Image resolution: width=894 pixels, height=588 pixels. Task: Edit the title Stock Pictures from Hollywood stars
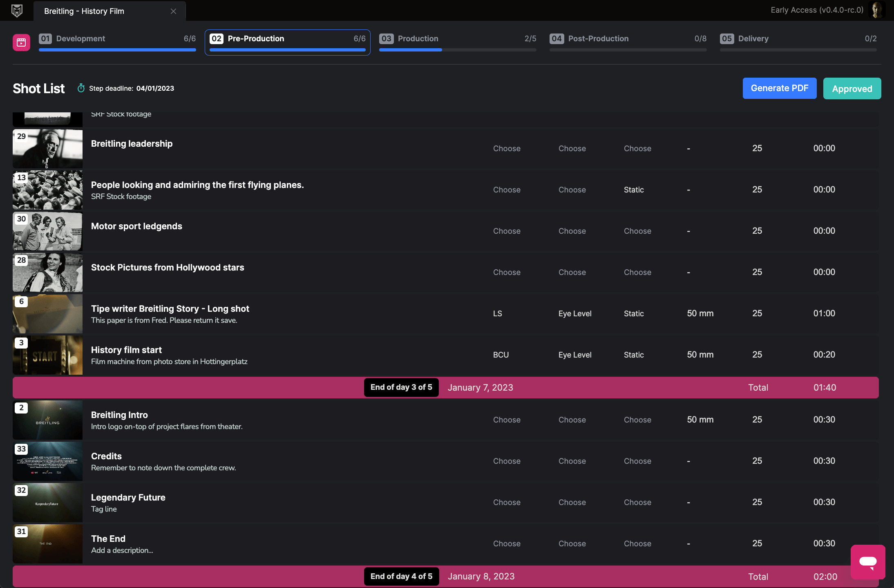pos(168,267)
